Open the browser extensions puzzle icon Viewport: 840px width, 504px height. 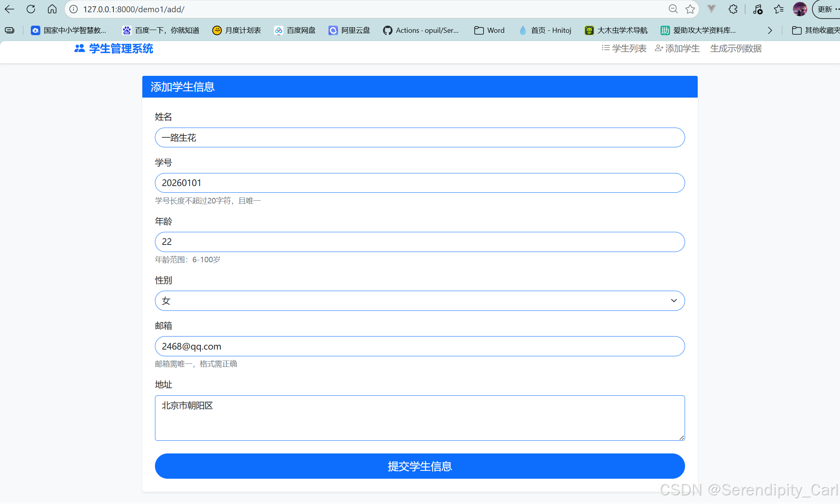pyautogui.click(x=733, y=9)
